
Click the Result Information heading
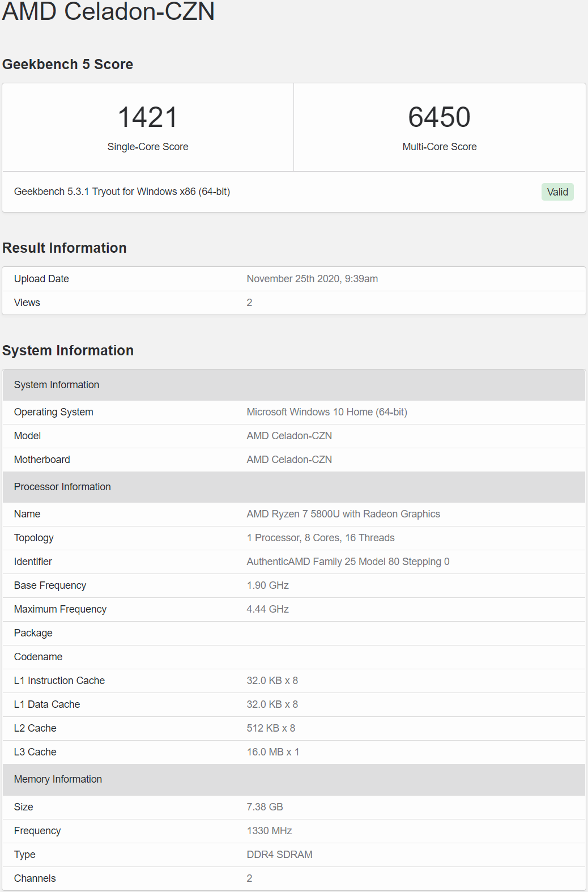click(x=64, y=248)
